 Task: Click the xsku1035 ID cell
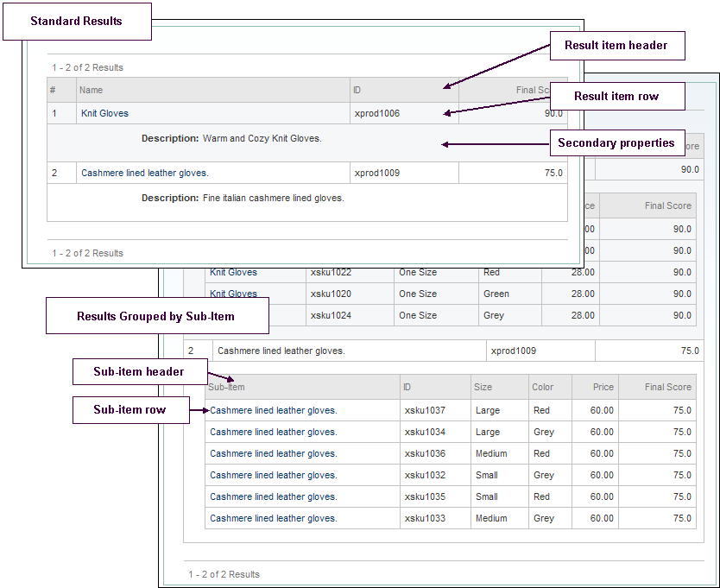point(435,497)
